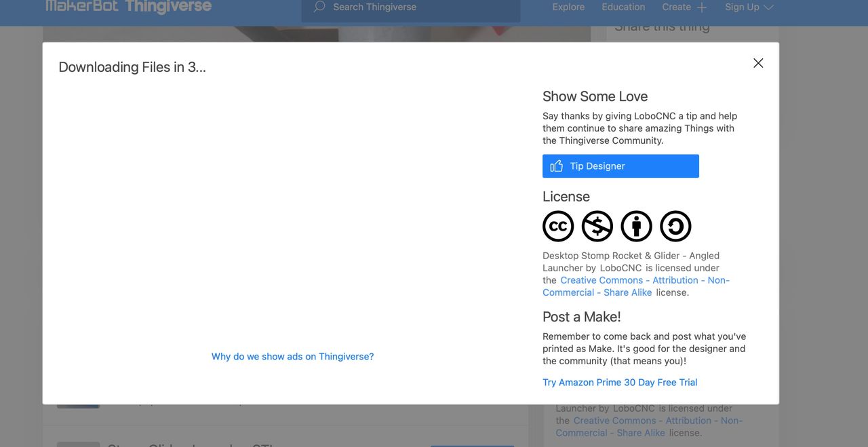Image resolution: width=868 pixels, height=447 pixels.
Task: Click the plus icon next to Create
Action: pyautogui.click(x=703, y=7)
